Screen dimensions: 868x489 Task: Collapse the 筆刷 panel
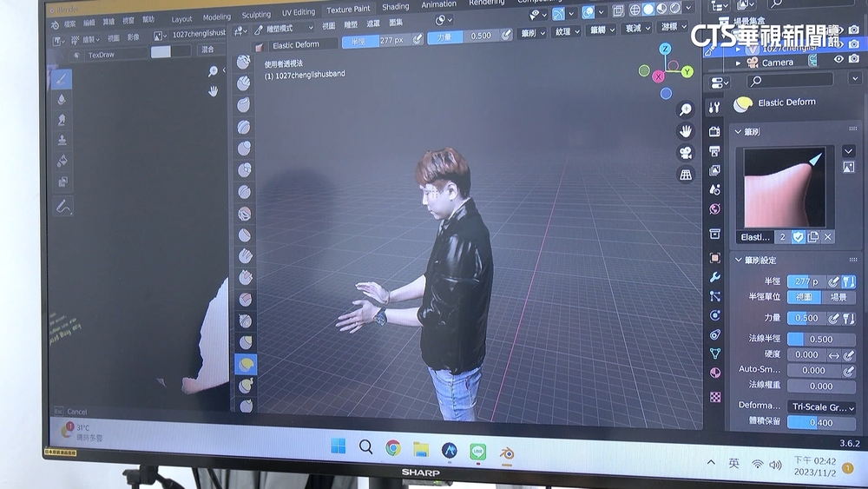(737, 132)
